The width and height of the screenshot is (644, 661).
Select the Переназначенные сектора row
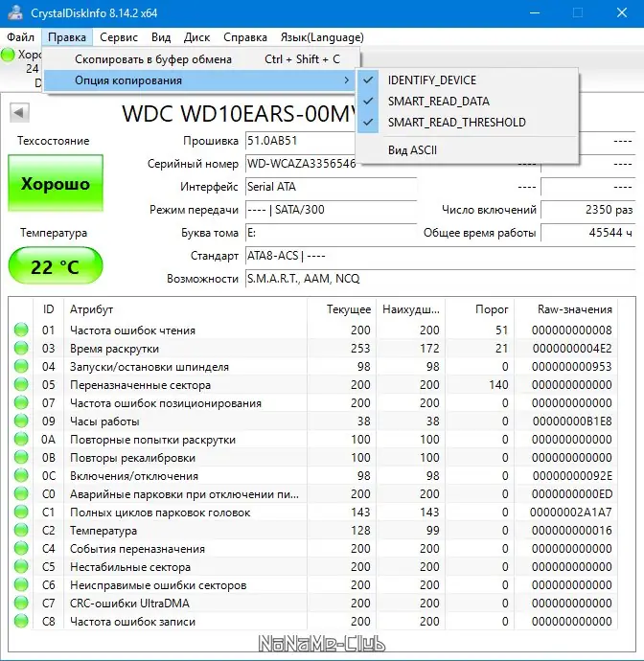[x=313, y=384]
